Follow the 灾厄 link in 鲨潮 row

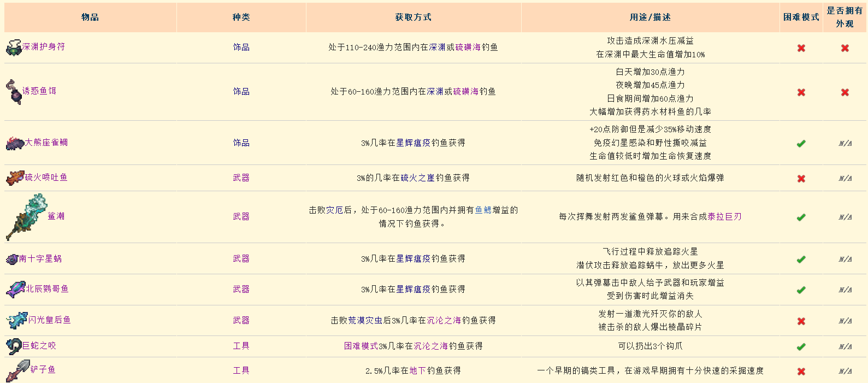tap(335, 210)
